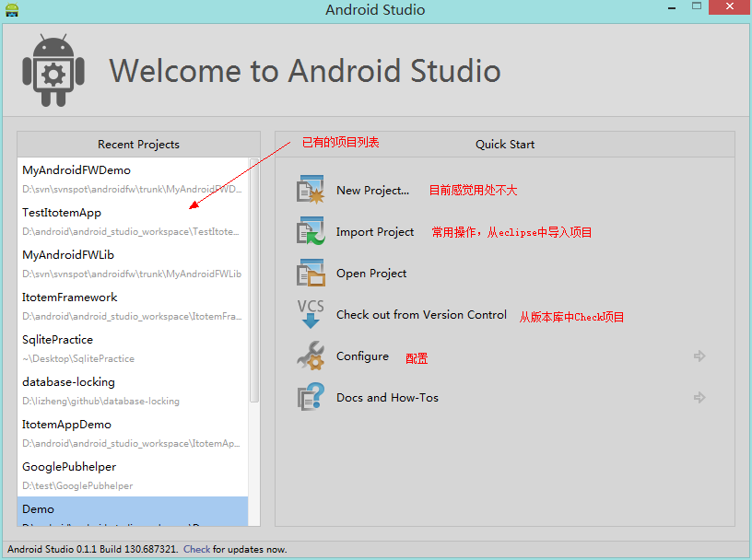Click the Docs and How-Tos question icon
Screen dimensions: 752x560
(311, 397)
